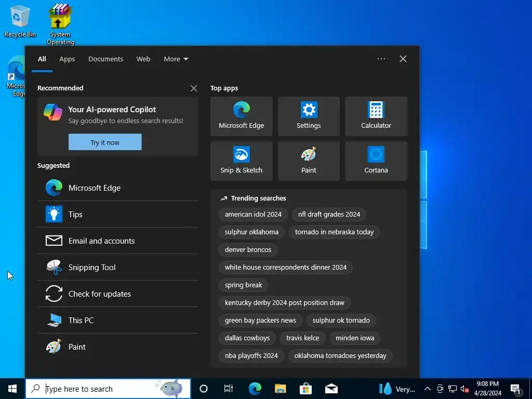
Task: Click the Cortana circle on taskbar
Action: click(x=204, y=389)
